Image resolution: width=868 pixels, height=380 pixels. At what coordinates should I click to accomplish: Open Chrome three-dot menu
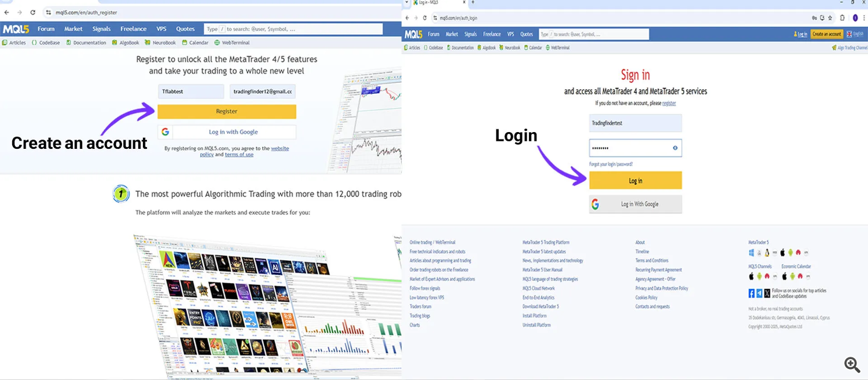(x=863, y=18)
